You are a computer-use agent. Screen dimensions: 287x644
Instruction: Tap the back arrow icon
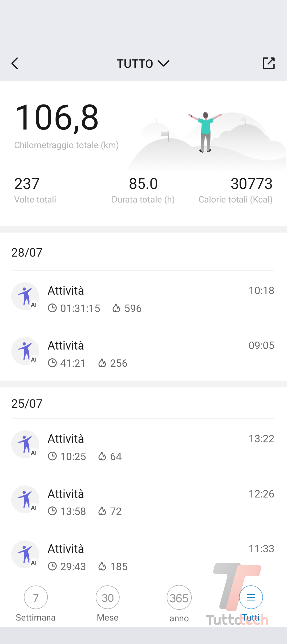coord(15,63)
